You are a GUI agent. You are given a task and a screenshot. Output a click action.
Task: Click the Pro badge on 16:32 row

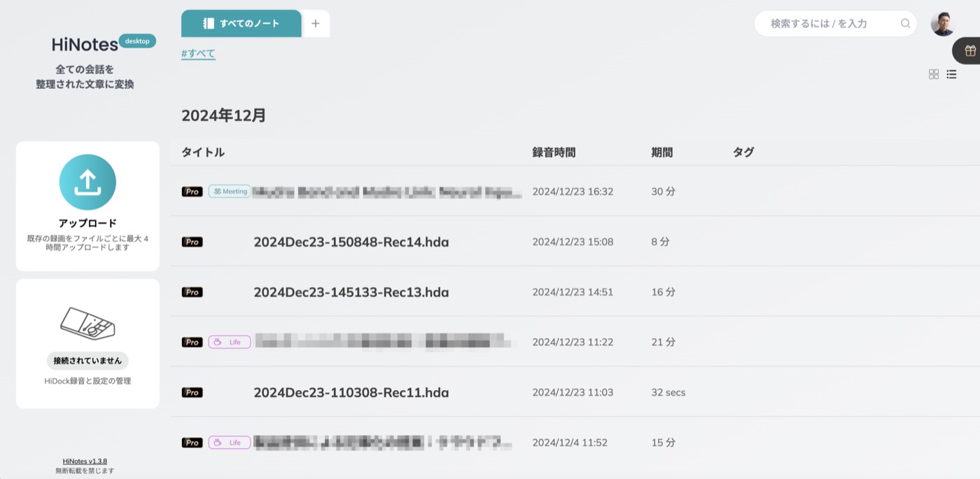(x=192, y=191)
